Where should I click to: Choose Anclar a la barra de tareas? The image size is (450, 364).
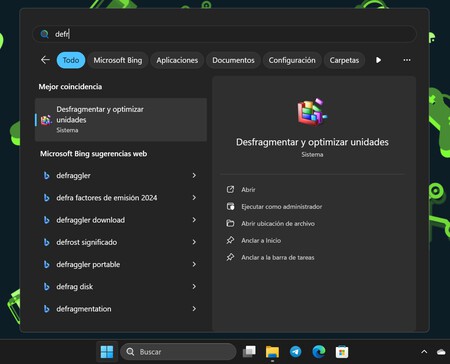[278, 258]
